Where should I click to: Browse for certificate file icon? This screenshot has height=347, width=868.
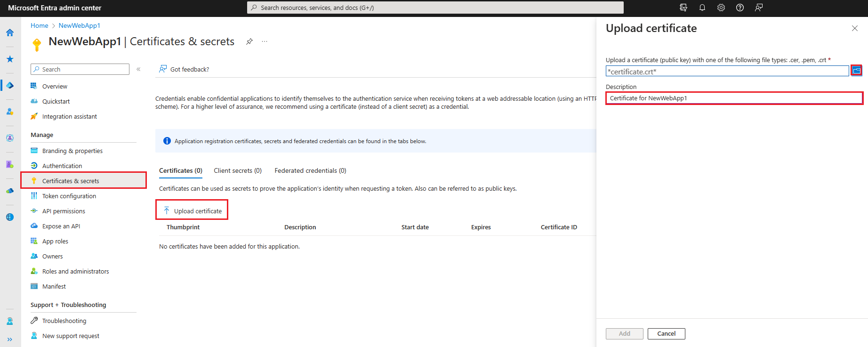(x=857, y=71)
